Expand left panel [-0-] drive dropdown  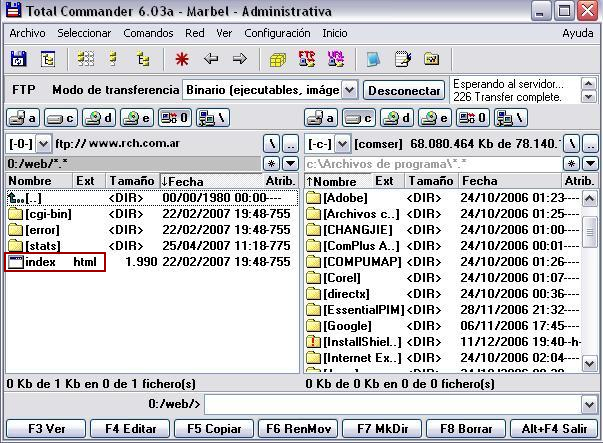pos(43,144)
